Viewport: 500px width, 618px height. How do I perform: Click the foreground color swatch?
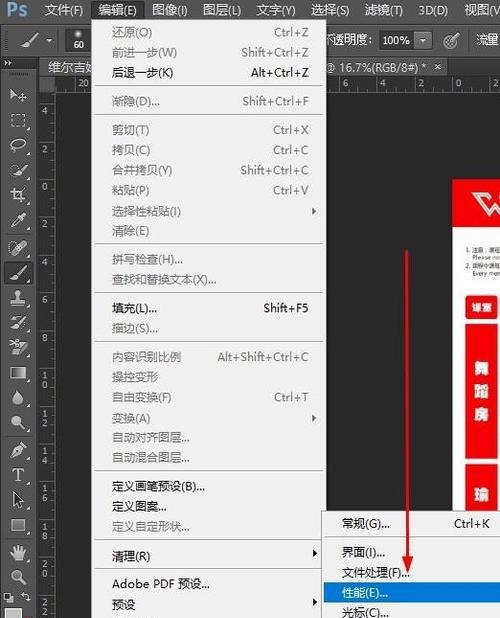point(13,613)
